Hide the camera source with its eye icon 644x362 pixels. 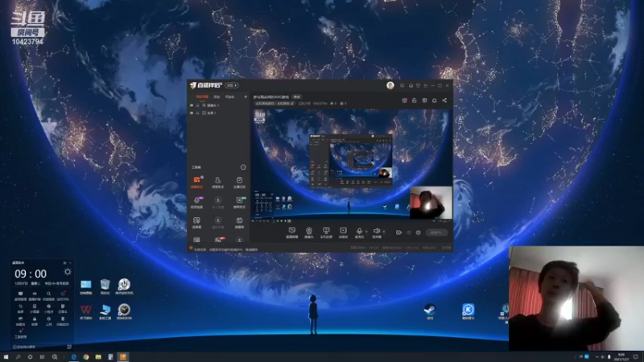(x=192, y=105)
